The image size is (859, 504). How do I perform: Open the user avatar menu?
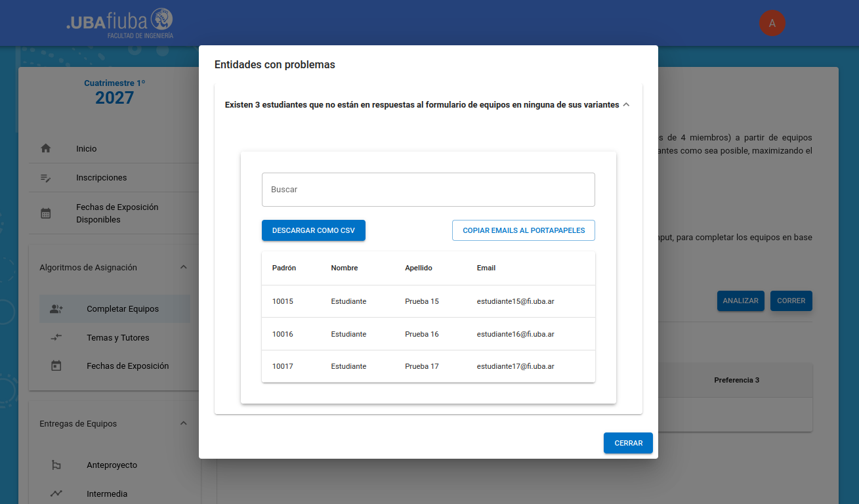(x=772, y=23)
